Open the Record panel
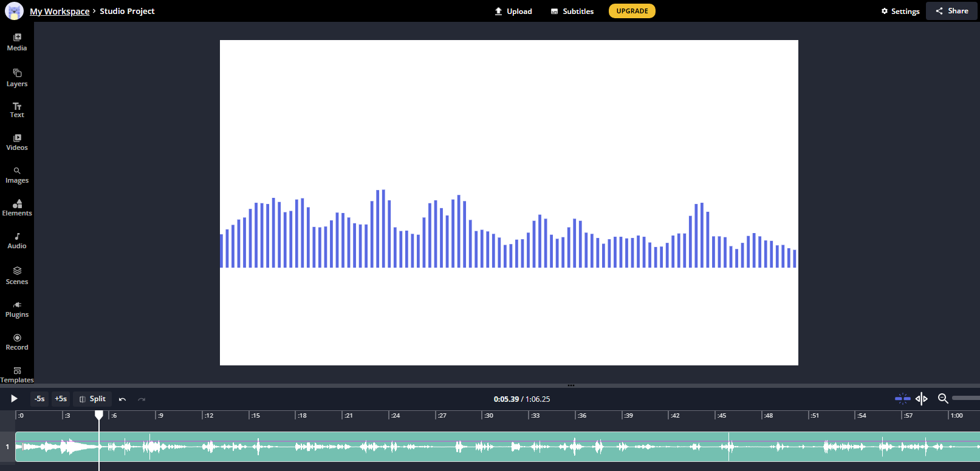The image size is (980, 471). 17,342
